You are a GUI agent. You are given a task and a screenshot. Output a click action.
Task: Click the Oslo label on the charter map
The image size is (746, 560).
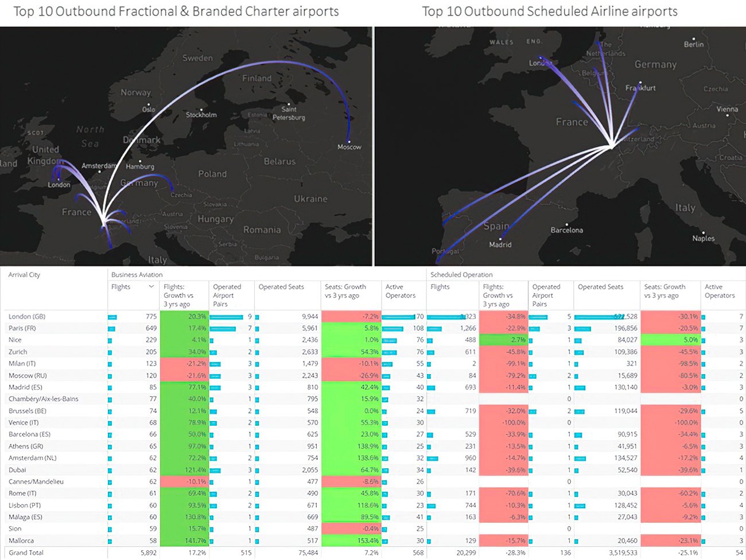[149, 109]
